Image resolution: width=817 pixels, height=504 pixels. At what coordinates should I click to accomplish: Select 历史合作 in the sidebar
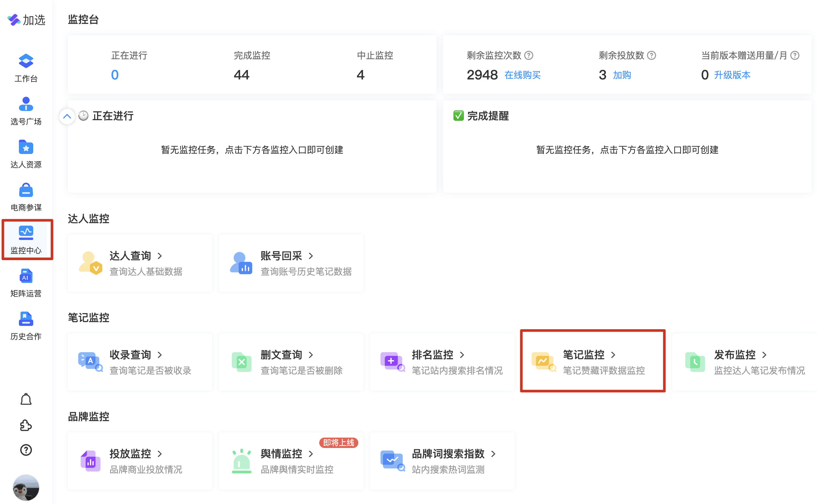pyautogui.click(x=26, y=326)
